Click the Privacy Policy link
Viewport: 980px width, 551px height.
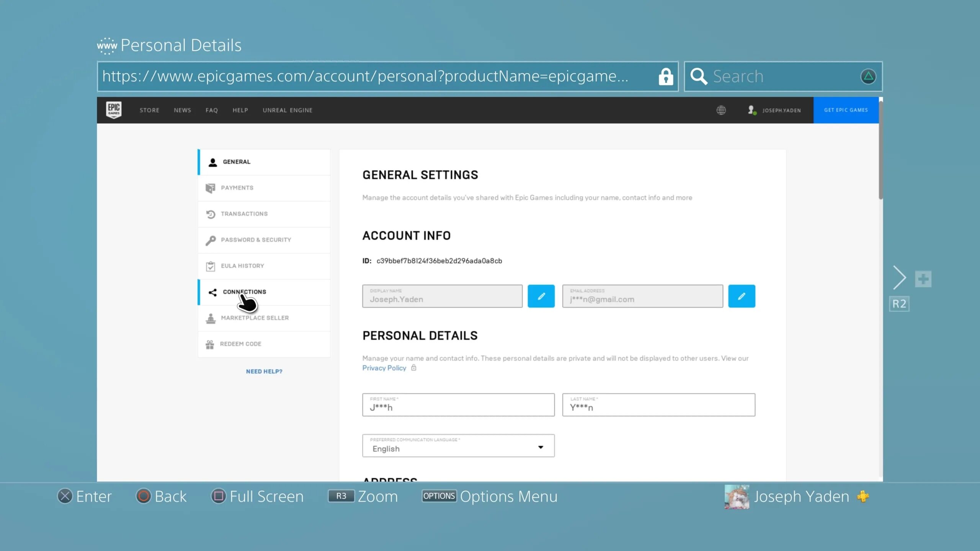point(384,367)
